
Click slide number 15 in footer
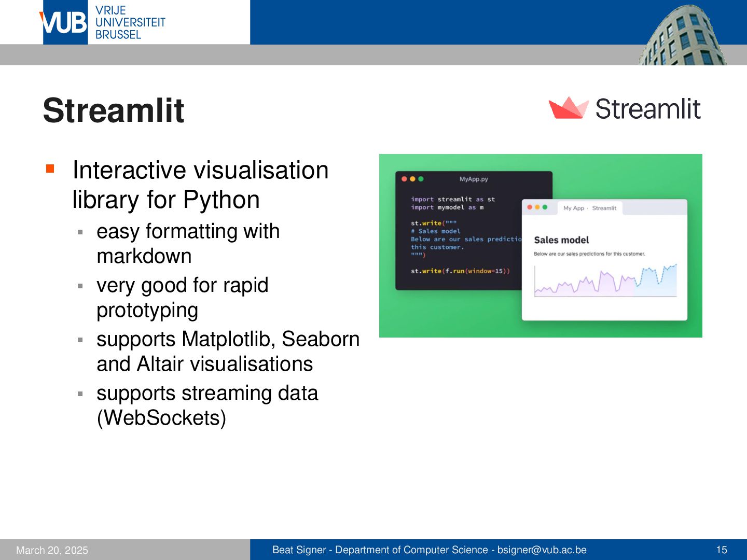(722, 550)
